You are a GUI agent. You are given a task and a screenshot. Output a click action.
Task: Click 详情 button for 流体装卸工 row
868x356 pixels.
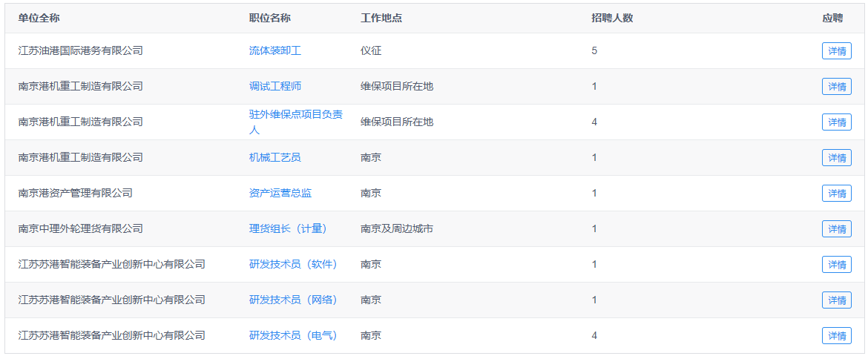click(836, 51)
